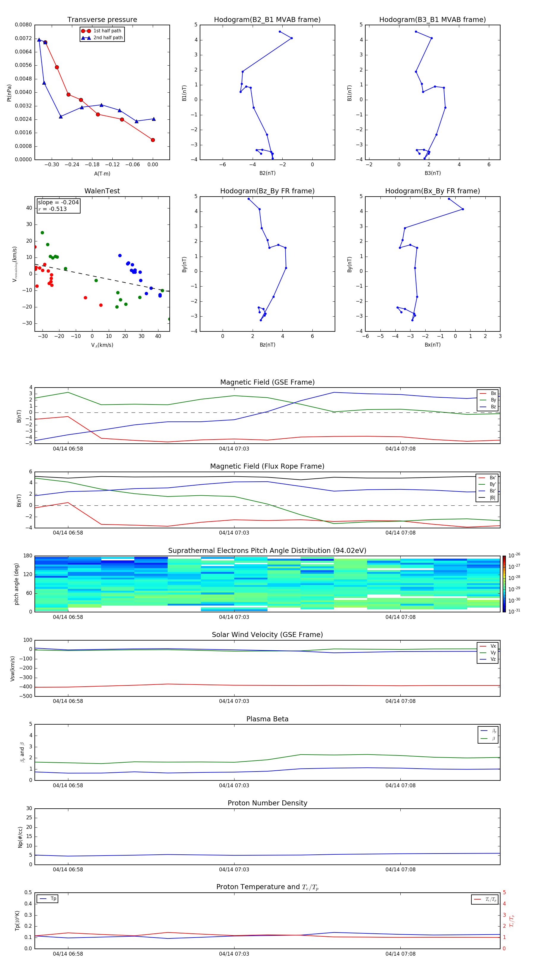Screen dimensions: 535x980
Task: Click the topmost green point in WalenTest
Action: 42,233
